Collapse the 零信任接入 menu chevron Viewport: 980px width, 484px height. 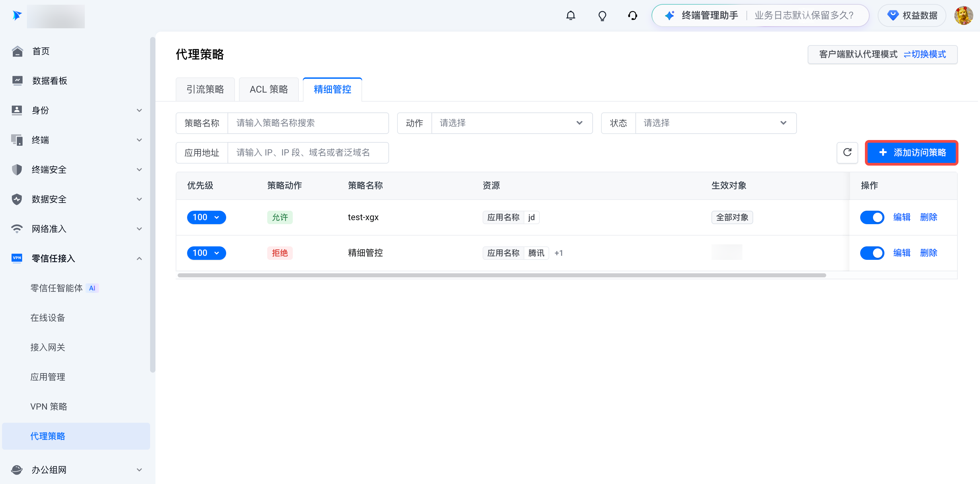coord(139,259)
